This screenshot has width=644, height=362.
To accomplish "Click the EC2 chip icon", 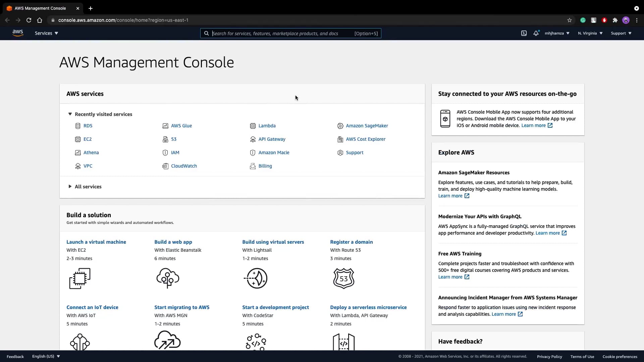I will click(78, 139).
